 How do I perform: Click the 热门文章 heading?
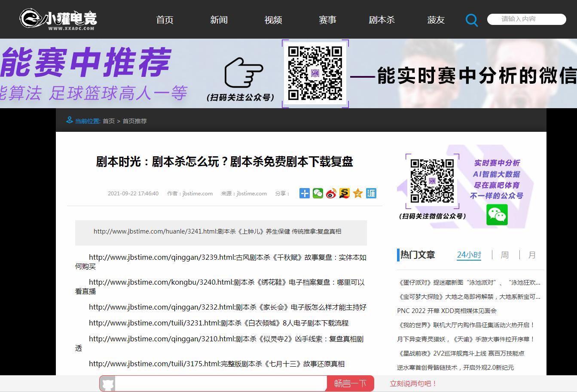click(x=418, y=255)
